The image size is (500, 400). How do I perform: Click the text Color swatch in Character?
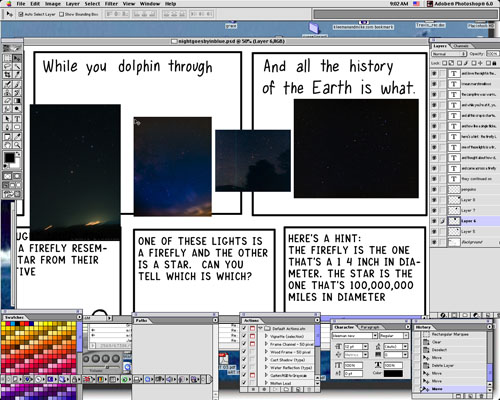393,373
